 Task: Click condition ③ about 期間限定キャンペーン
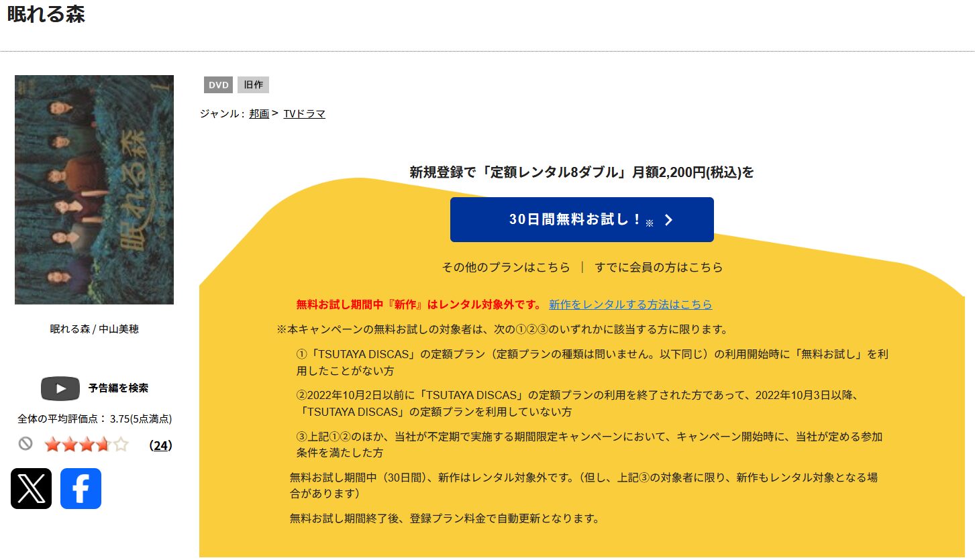[x=590, y=445]
